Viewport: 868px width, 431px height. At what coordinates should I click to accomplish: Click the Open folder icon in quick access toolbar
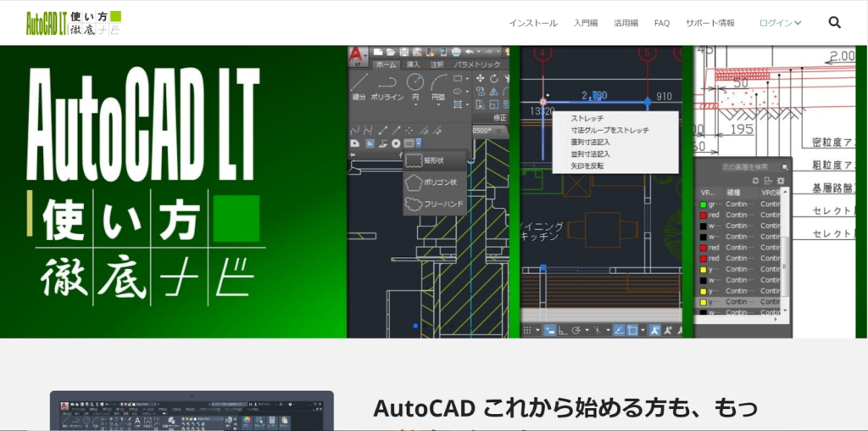pyautogui.click(x=391, y=52)
